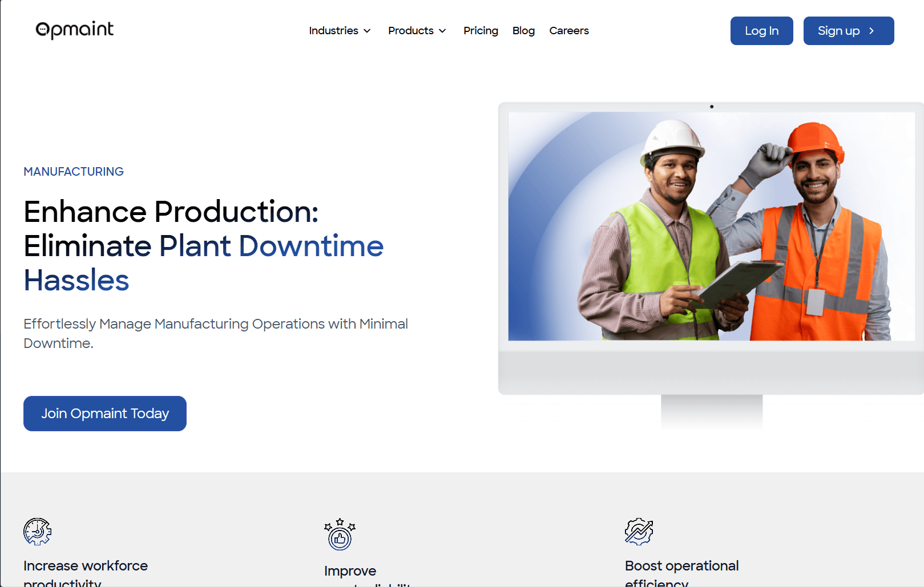Click the Sign up button

point(849,31)
